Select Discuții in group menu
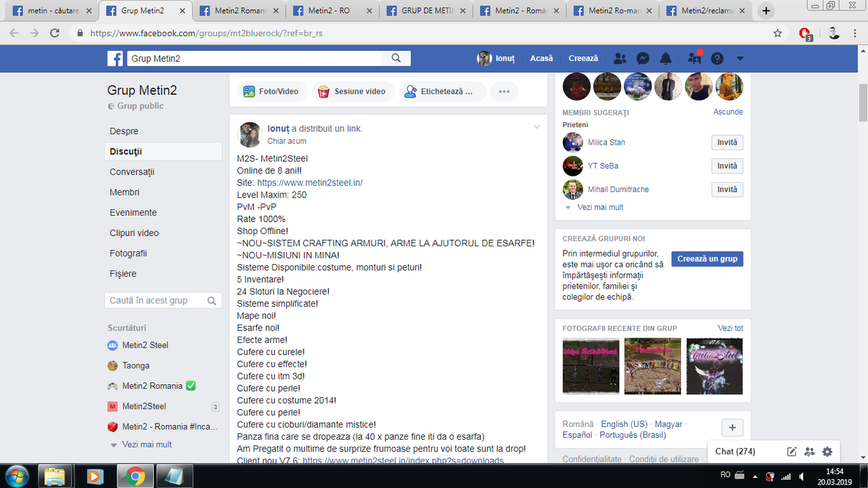868x488 pixels. coord(163,151)
